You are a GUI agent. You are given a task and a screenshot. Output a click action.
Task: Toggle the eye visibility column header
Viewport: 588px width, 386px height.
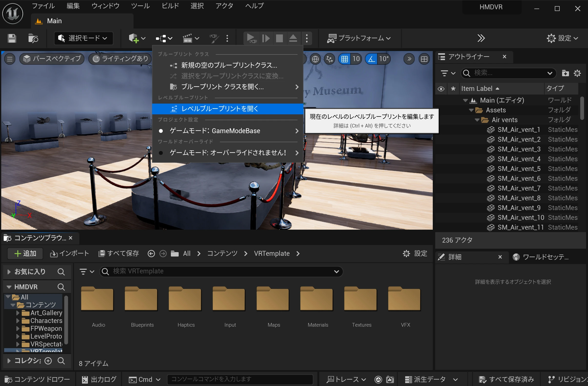pyautogui.click(x=441, y=89)
